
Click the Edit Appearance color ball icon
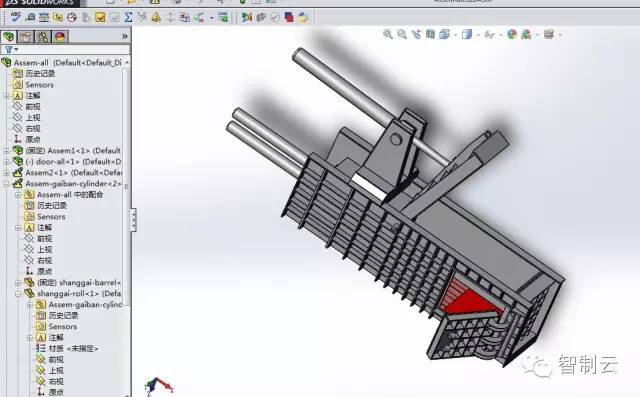512,35
